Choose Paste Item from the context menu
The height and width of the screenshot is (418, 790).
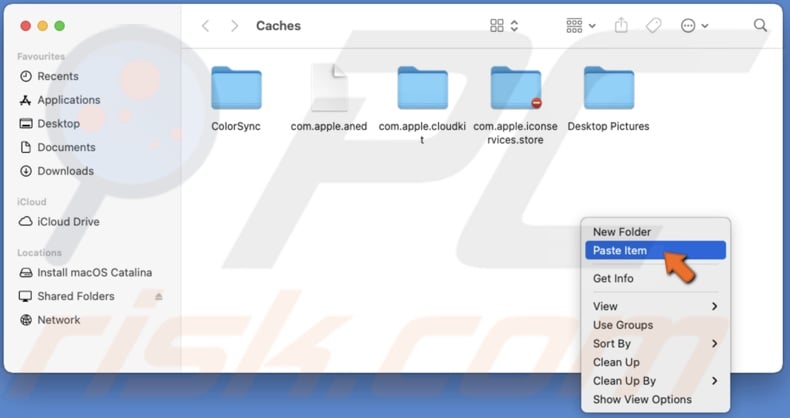coord(655,250)
